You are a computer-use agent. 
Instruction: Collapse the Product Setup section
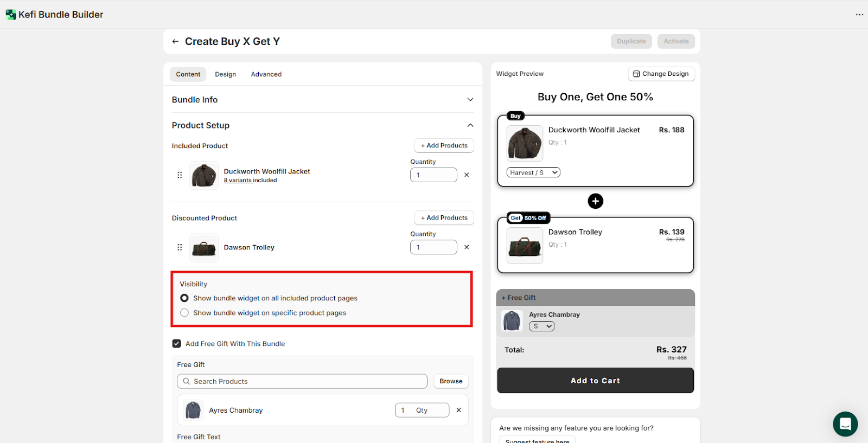470,125
